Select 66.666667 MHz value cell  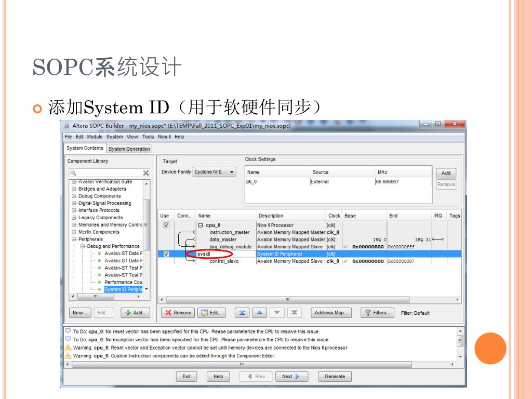tap(403, 181)
